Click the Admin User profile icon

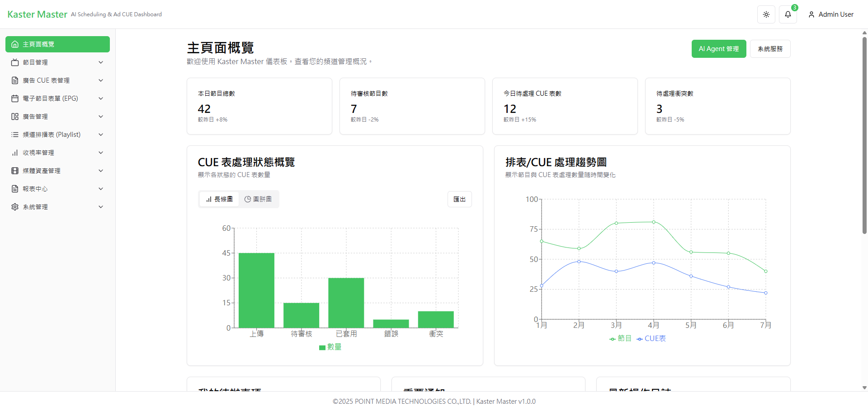811,14
